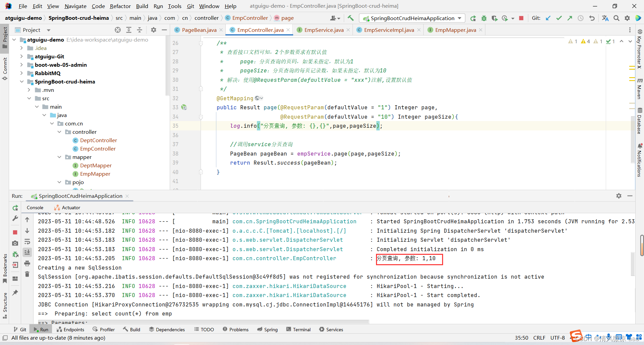Screen dimensions: 644x345
Task: Open editor tabs more options menu
Action: tap(630, 30)
